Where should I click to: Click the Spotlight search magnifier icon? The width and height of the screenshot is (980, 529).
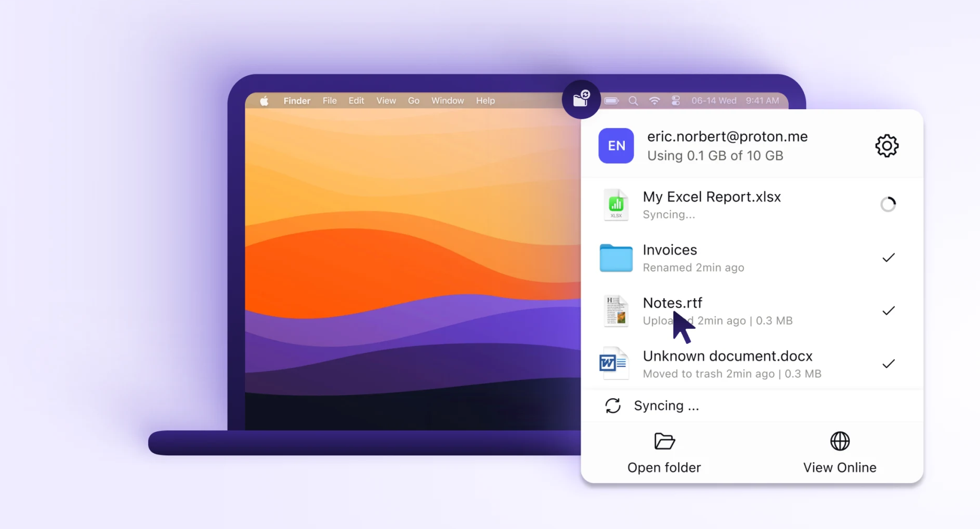(633, 101)
